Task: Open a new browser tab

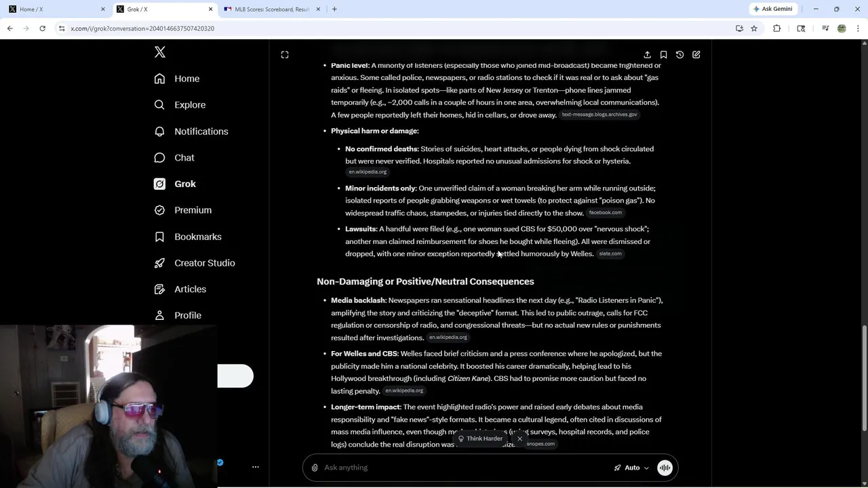Action: 334,9
